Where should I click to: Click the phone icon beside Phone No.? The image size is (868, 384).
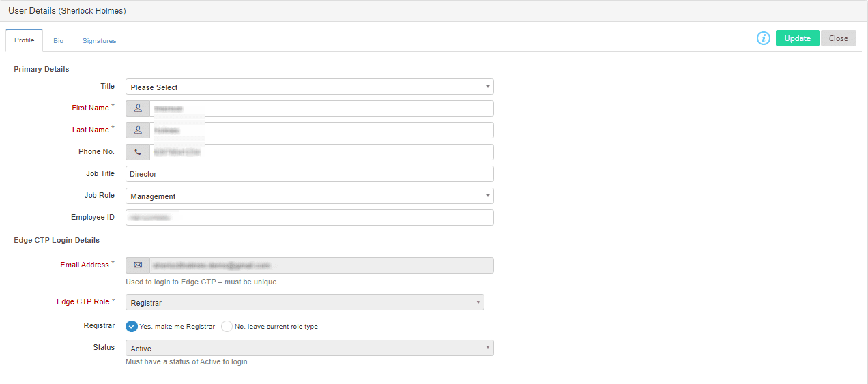click(138, 152)
